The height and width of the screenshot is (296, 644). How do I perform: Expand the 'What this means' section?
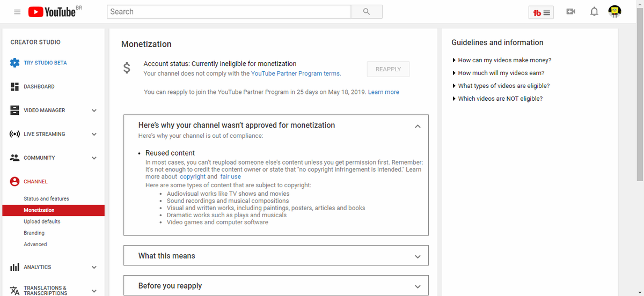click(x=276, y=255)
